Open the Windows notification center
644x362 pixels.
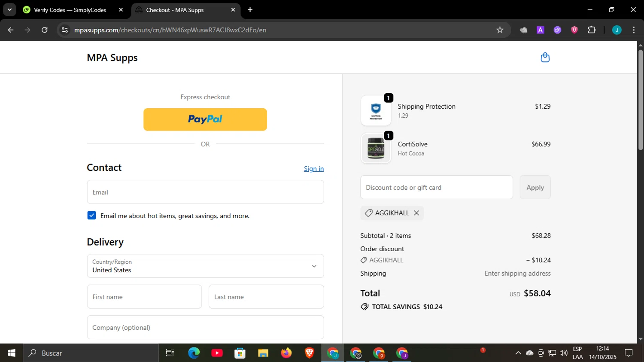pyautogui.click(x=629, y=353)
